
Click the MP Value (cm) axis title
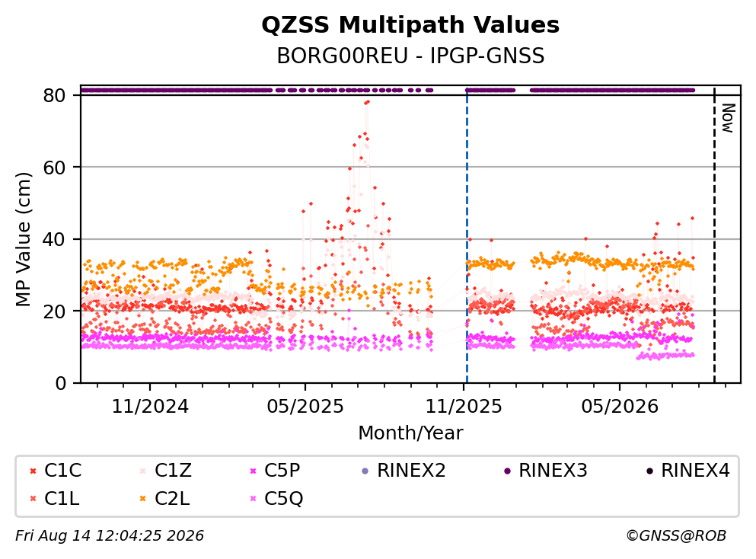pos(23,239)
